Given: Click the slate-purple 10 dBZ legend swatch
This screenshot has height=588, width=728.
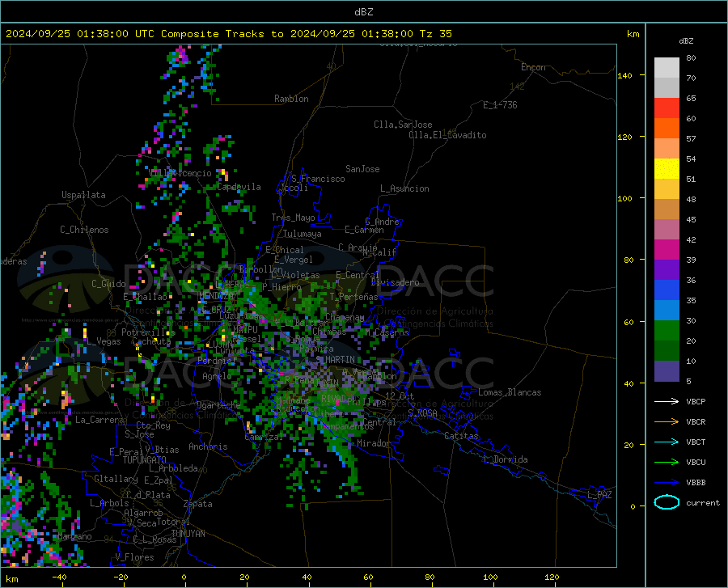Looking at the screenshot, I should [x=667, y=370].
